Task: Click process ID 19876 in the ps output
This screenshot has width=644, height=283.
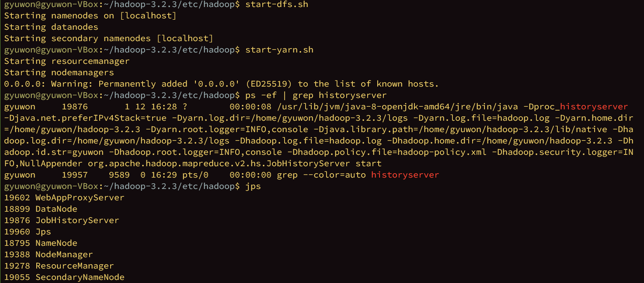Action: tap(75, 107)
